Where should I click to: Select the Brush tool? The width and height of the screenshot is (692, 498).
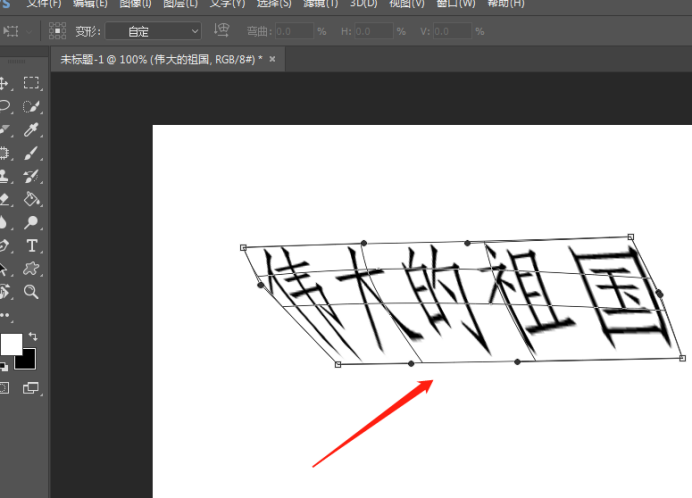pos(31,153)
